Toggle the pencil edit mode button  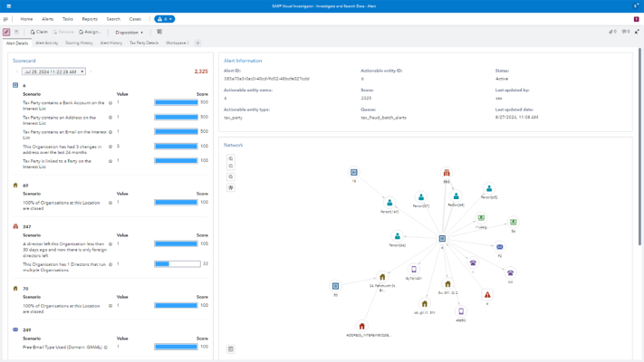click(x=6, y=32)
